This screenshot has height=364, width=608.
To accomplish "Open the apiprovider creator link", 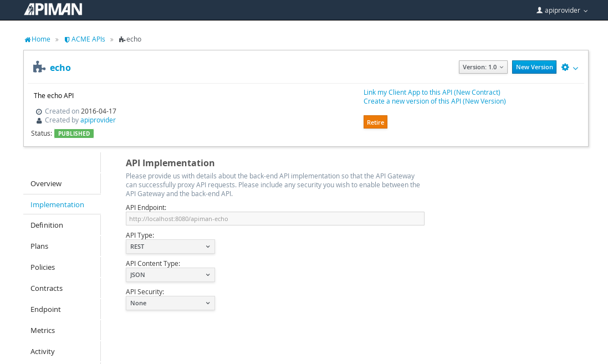I will pos(98,120).
